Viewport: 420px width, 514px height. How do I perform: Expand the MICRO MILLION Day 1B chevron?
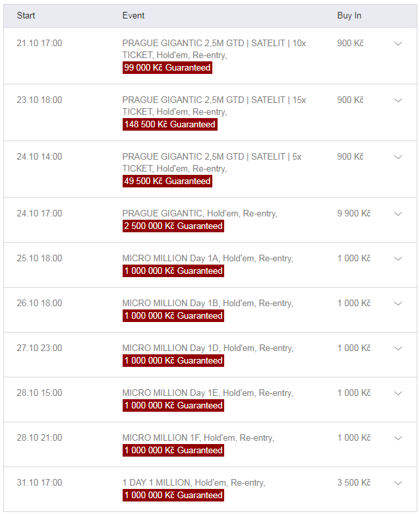pyautogui.click(x=398, y=304)
